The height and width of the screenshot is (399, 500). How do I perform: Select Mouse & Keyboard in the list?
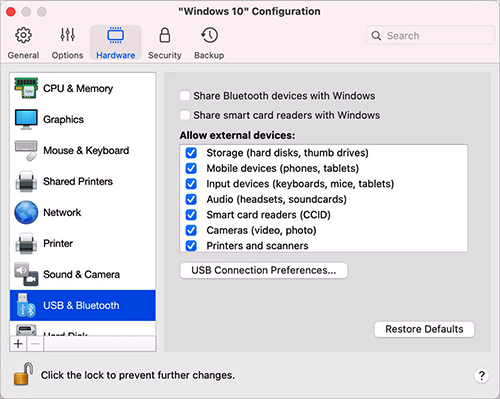point(83,150)
